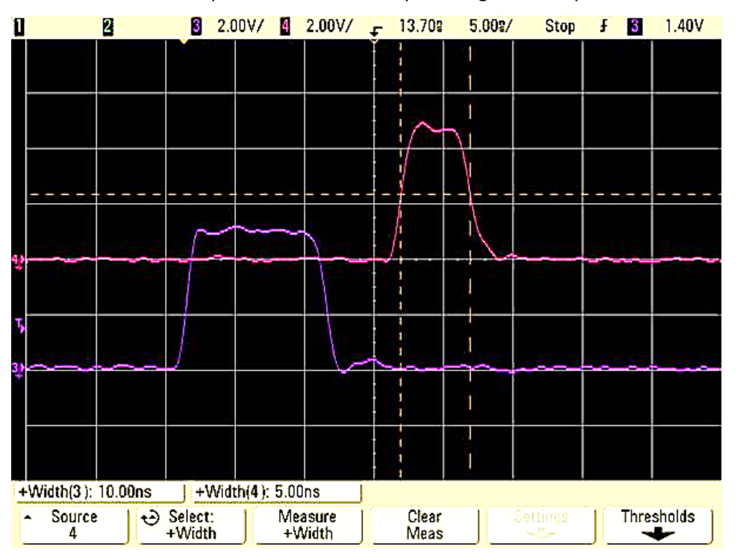Image resolution: width=739 pixels, height=560 pixels.
Task: Select channel 4 badge in header
Action: coord(284,26)
